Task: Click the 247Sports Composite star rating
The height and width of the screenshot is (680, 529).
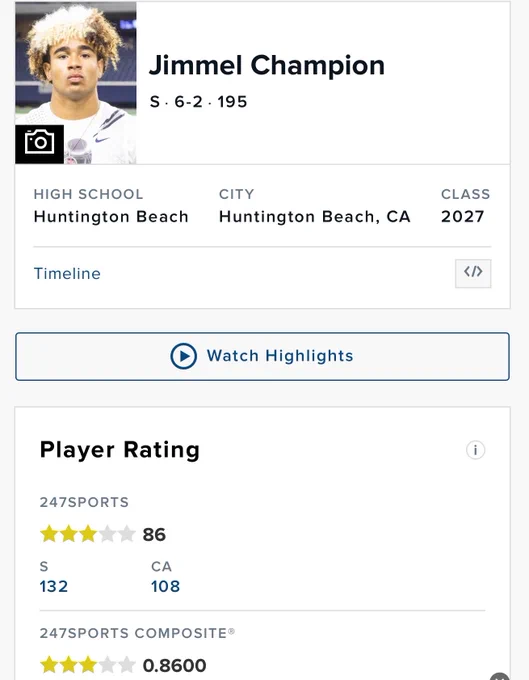Action: coord(88,665)
